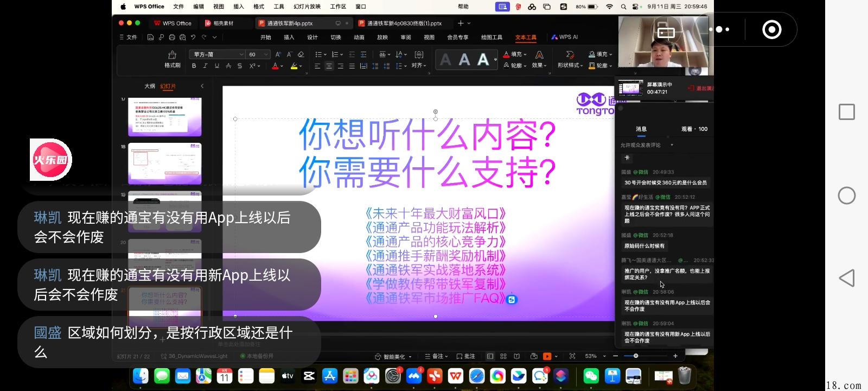Open the font size 60 dropdown

[x=258, y=54]
